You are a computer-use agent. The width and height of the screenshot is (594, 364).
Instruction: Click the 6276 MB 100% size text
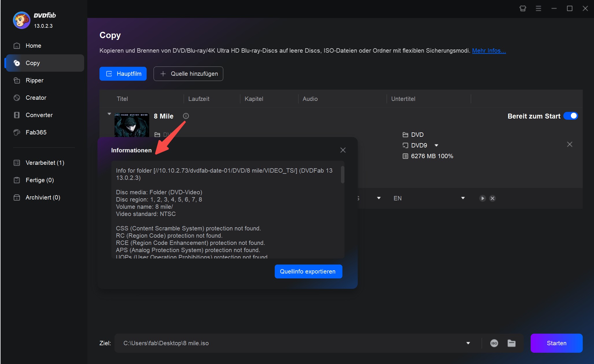pos(432,156)
